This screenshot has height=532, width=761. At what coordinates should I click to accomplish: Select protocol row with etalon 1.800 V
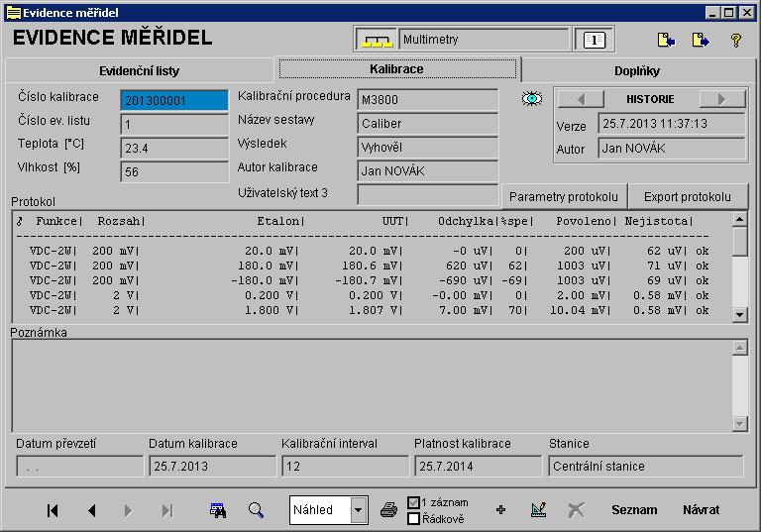(x=370, y=310)
